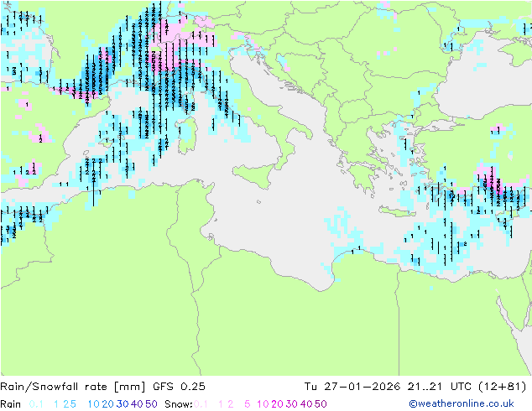Pick the Snow legend value 5
Image resolution: width=532 pixels, height=411 pixels.
(248, 404)
